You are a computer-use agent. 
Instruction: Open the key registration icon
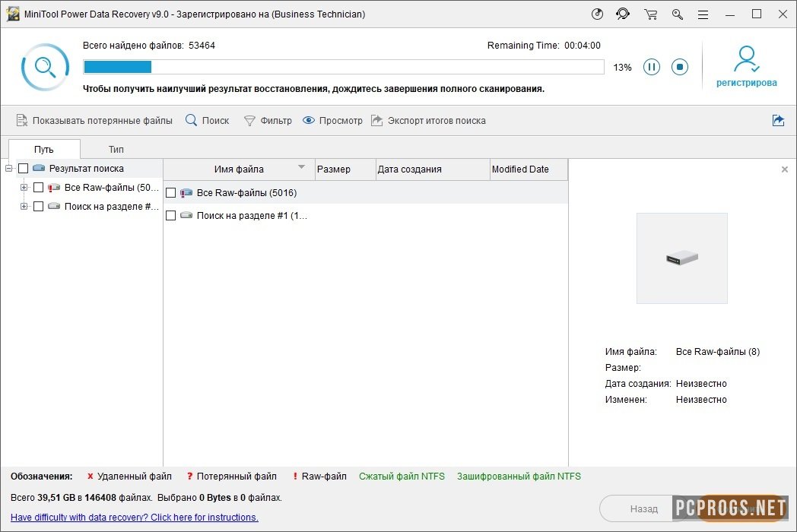click(677, 14)
